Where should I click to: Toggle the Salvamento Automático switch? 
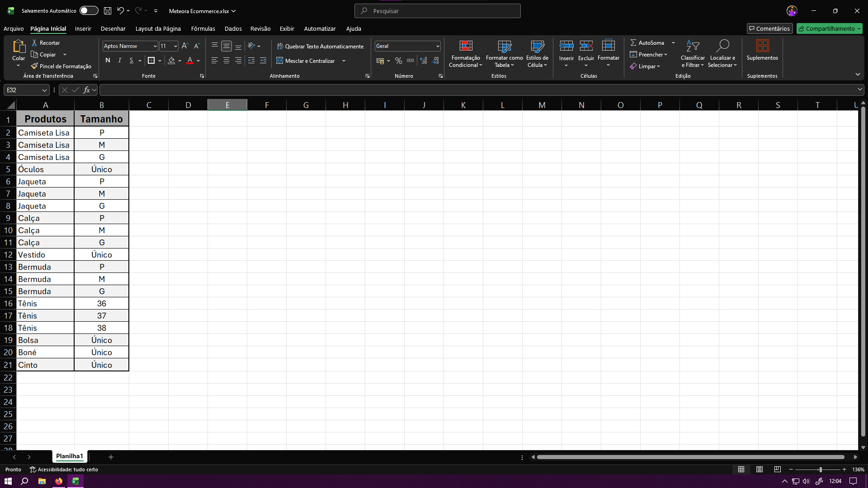click(x=89, y=11)
